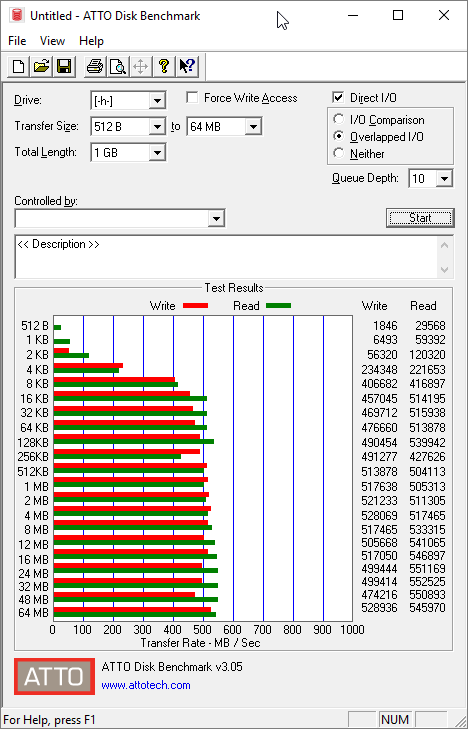Click the read value 120320

click(427, 355)
